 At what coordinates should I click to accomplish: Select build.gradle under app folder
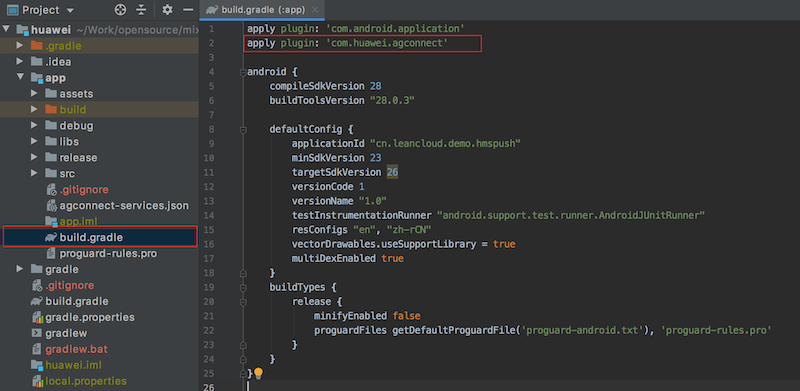100,237
